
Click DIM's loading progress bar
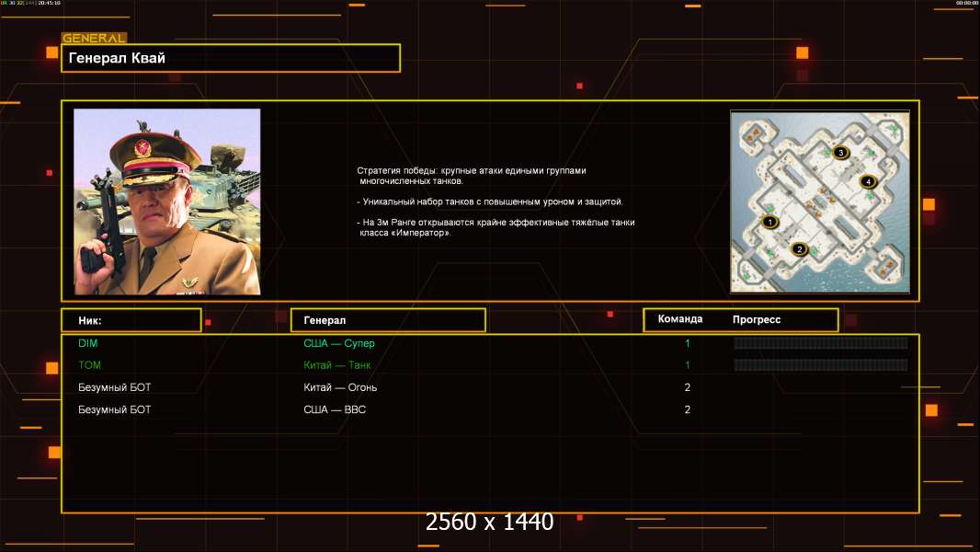pos(820,343)
